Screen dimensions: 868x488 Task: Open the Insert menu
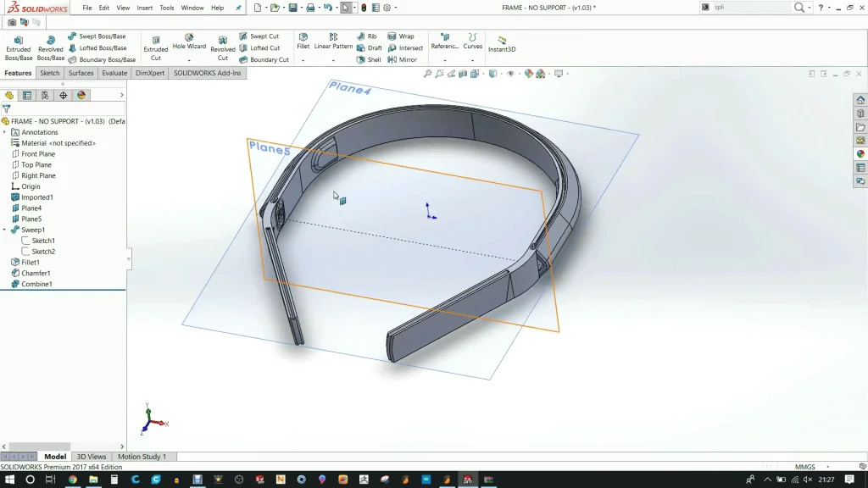click(145, 8)
